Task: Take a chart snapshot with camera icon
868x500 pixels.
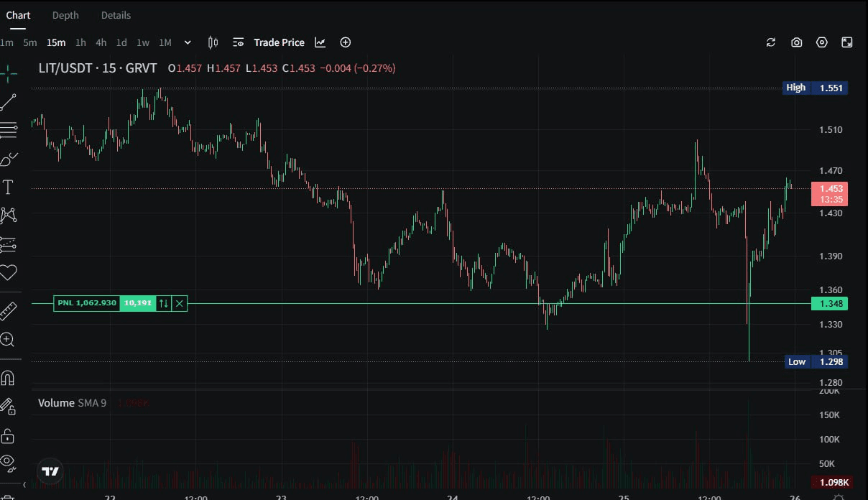Action: click(x=796, y=42)
